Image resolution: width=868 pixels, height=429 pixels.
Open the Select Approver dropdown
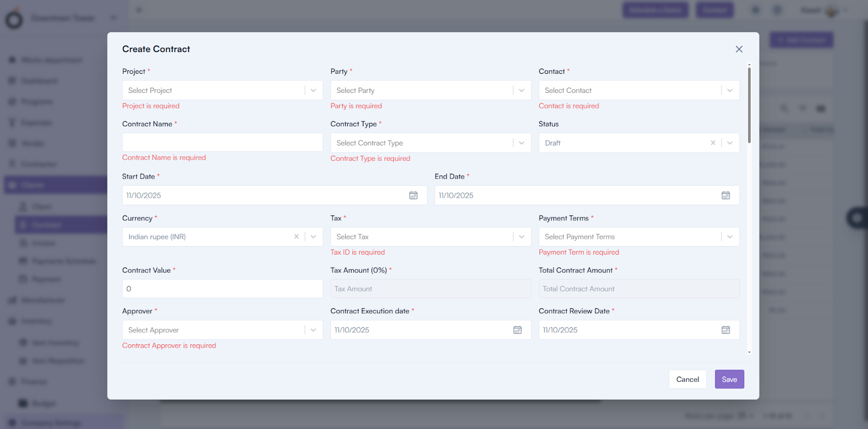pyautogui.click(x=313, y=330)
